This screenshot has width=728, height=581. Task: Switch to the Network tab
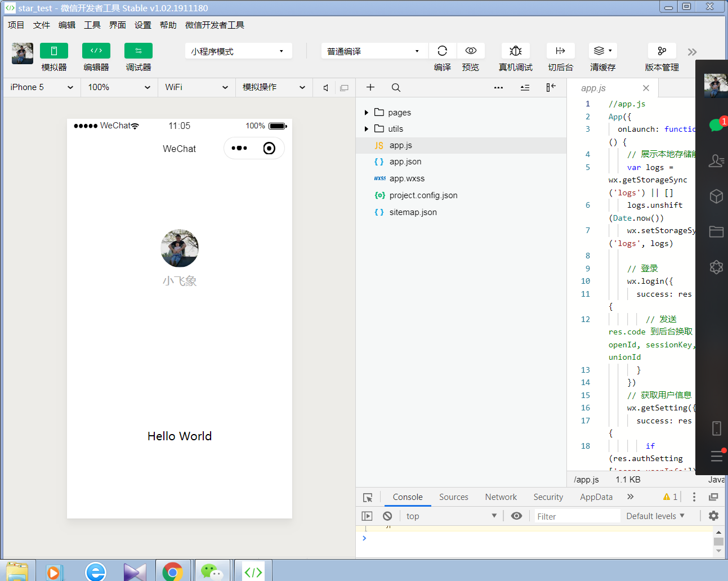[x=501, y=497]
